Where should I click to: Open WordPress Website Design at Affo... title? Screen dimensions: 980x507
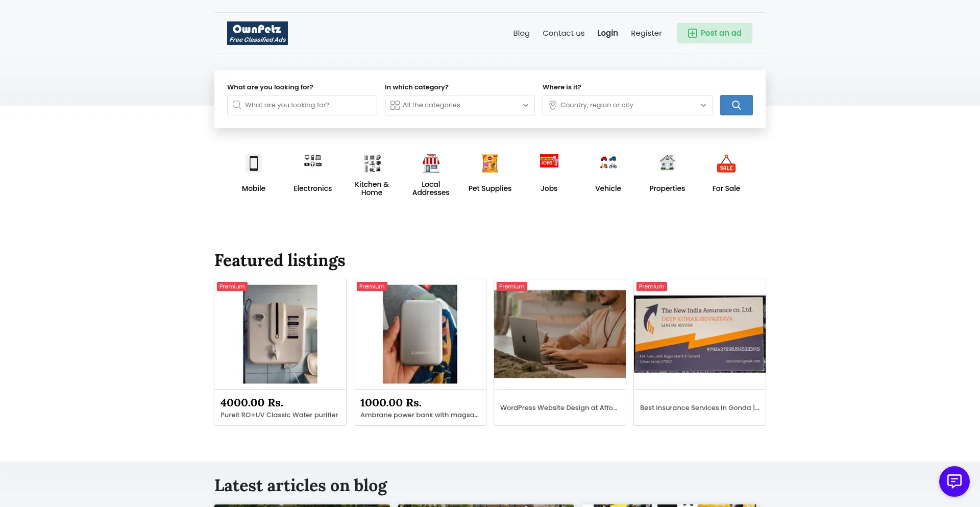pyautogui.click(x=558, y=408)
